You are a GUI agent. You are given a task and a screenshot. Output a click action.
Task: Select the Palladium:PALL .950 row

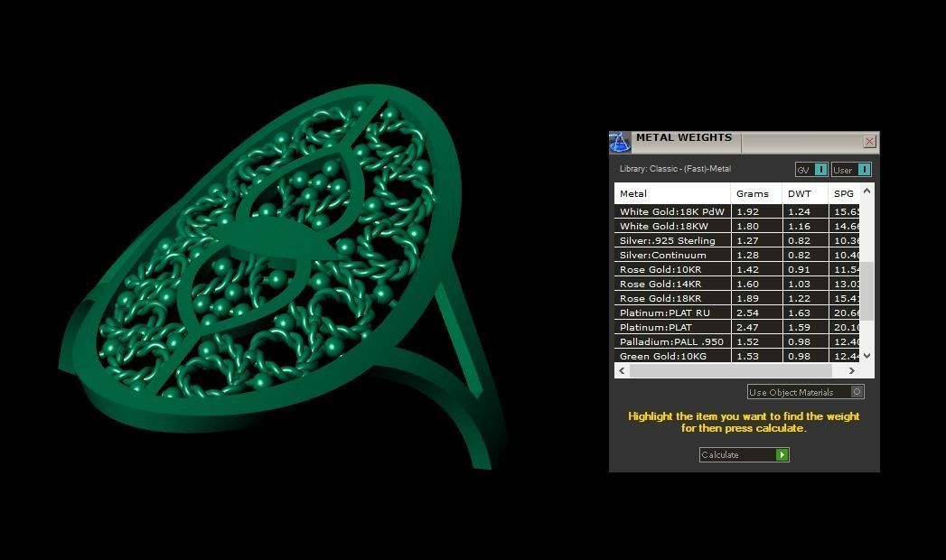[736, 341]
